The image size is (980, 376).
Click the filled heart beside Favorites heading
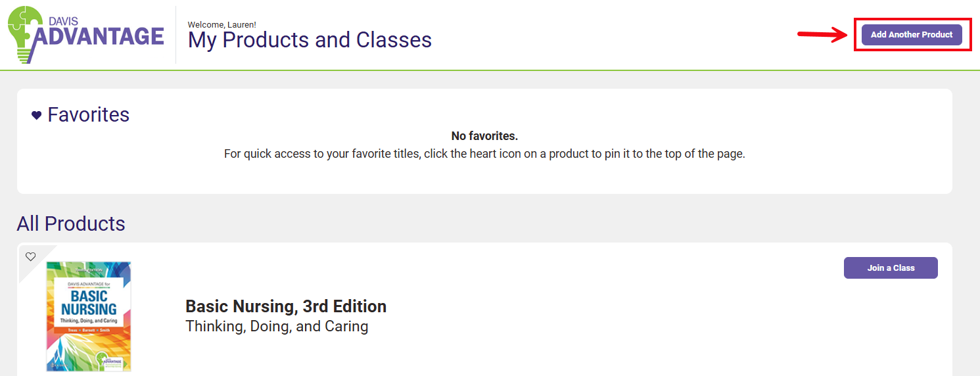(x=37, y=116)
